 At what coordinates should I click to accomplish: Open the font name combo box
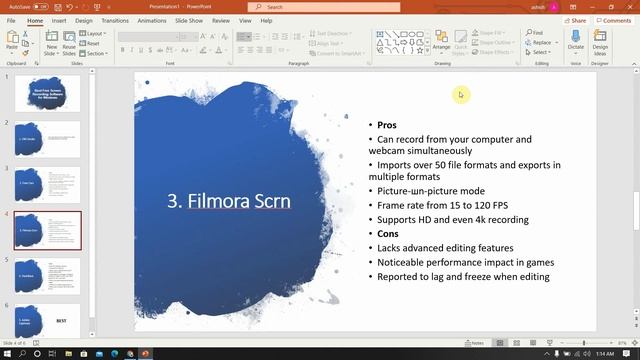coord(149,37)
